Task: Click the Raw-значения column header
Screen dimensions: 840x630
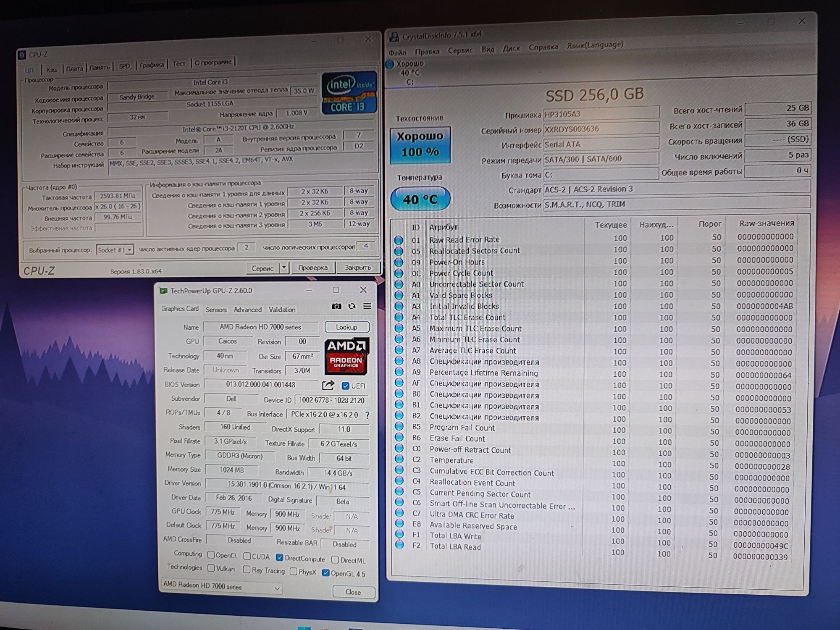Action: [x=766, y=223]
